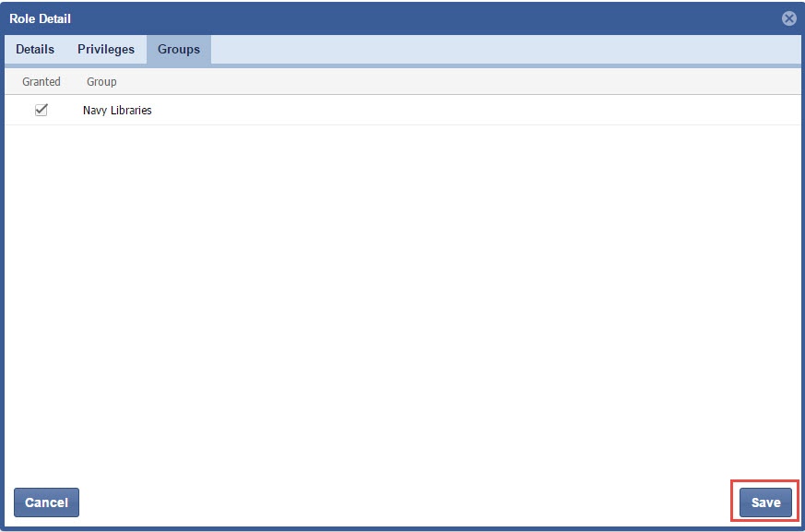Select the Navy Libraries group name
Viewport: 805px width, 532px height.
point(117,111)
